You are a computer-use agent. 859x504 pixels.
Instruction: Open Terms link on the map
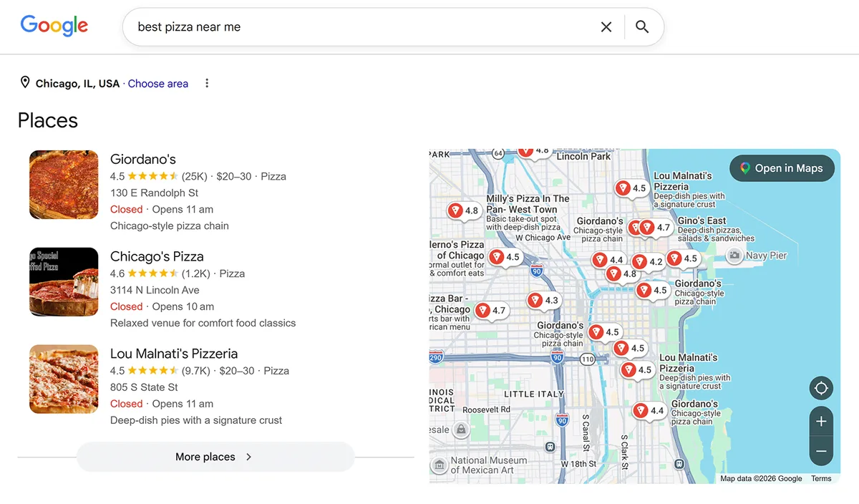coord(821,478)
